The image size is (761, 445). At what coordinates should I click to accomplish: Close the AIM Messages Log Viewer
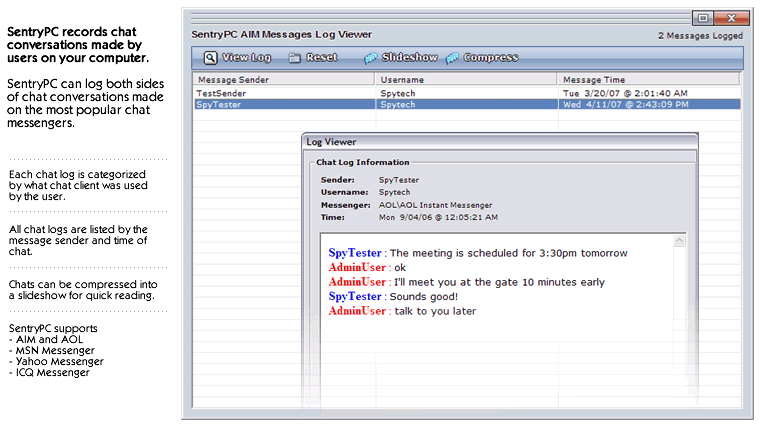(x=732, y=18)
